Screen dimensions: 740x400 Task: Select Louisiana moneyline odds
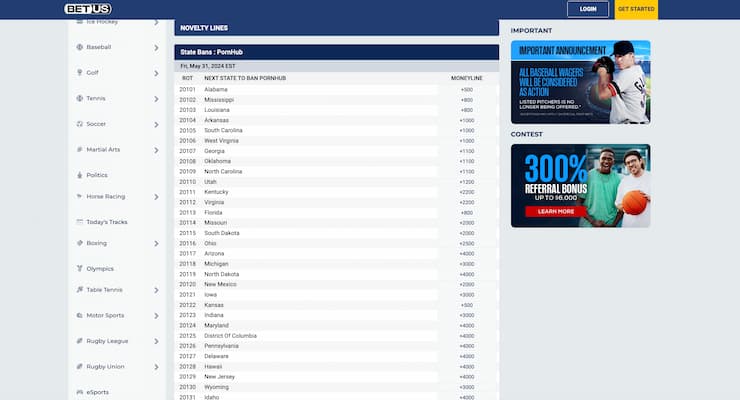(467, 110)
